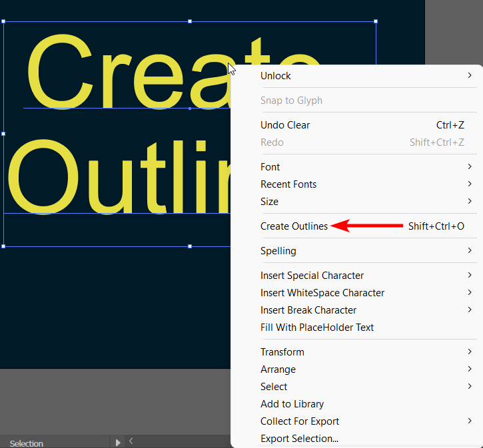
Task: Open the Spelling submenu
Action: pyautogui.click(x=278, y=251)
